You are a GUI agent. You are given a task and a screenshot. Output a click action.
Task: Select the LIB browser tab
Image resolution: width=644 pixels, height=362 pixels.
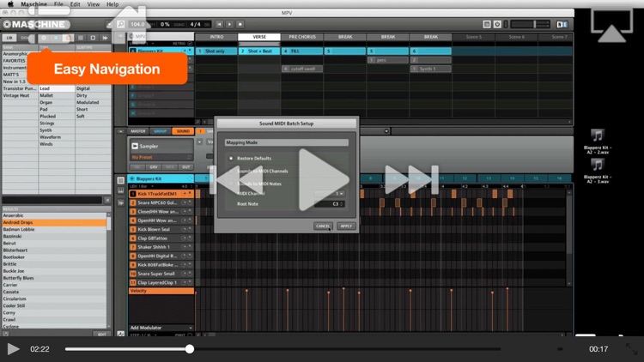[9, 38]
